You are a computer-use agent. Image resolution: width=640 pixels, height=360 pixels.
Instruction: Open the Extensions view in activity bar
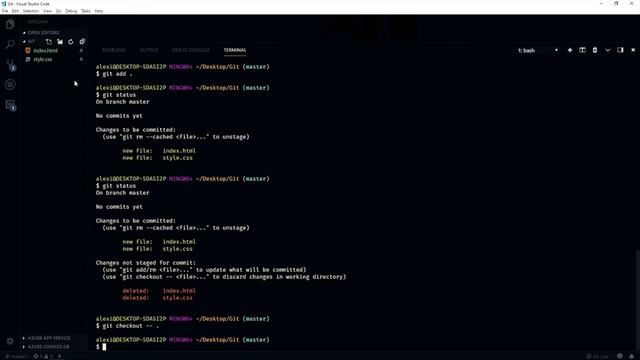click(11, 105)
